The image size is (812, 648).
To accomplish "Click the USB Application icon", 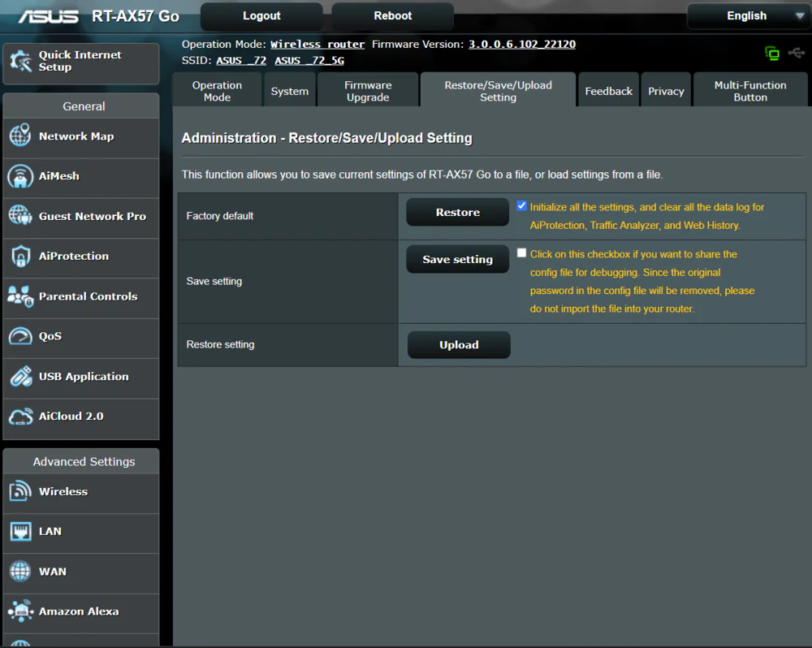I will point(21,376).
